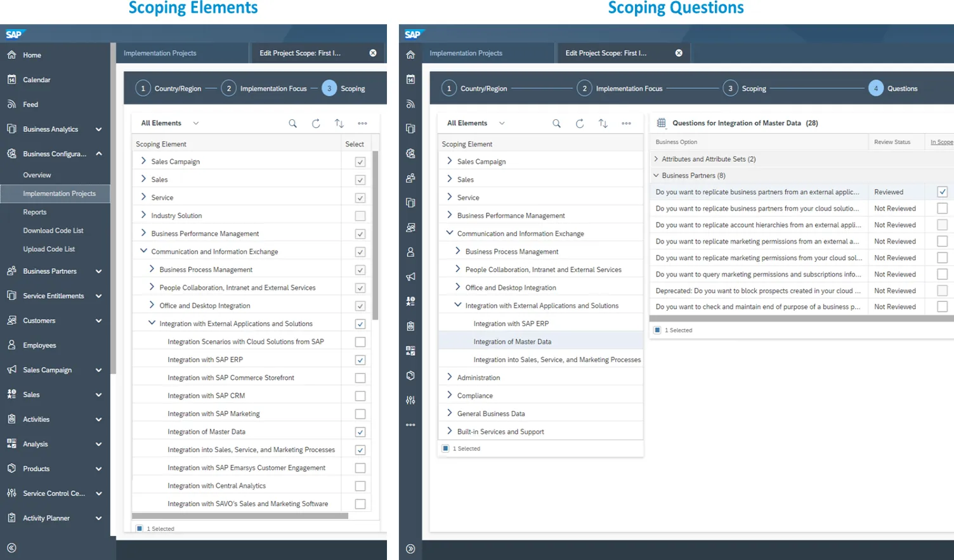Click the overflow ellipsis icon next to sort
Viewport: 954px width, 560px height.
(x=362, y=123)
